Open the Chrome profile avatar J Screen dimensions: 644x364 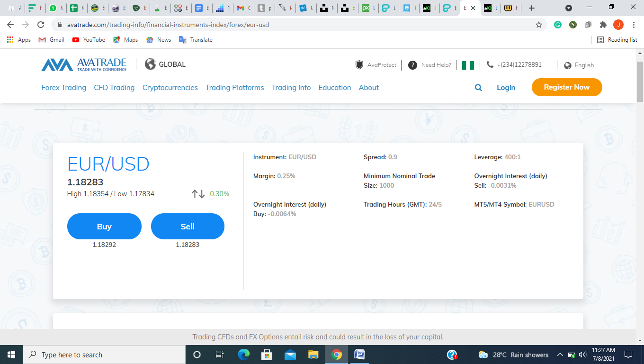(618, 25)
